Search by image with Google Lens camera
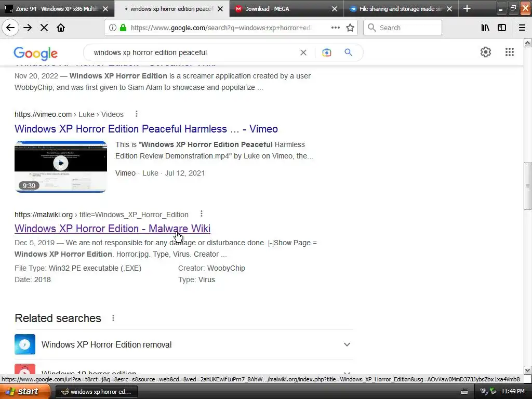This screenshot has height=399, width=532. pyautogui.click(x=326, y=52)
